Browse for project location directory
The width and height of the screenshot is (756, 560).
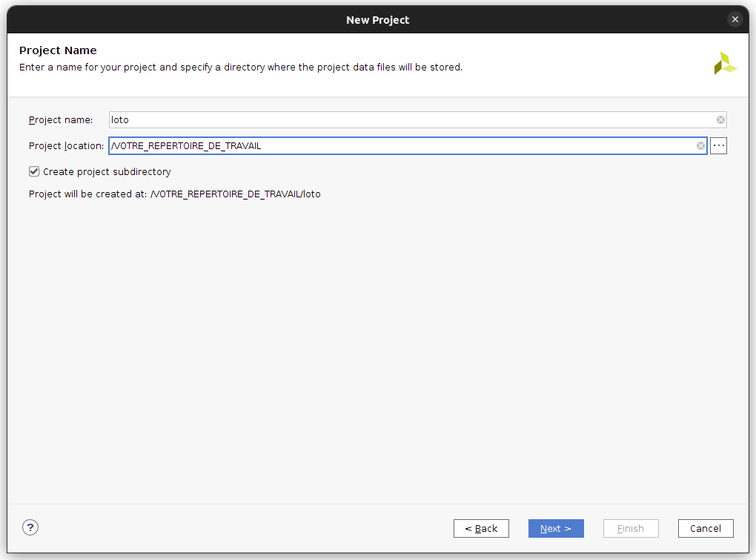tap(718, 145)
